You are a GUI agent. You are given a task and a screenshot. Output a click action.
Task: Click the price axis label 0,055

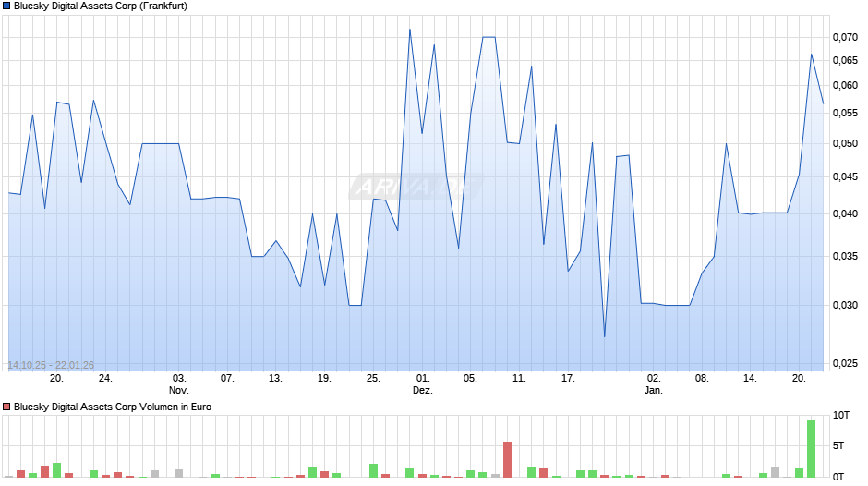[845, 113]
